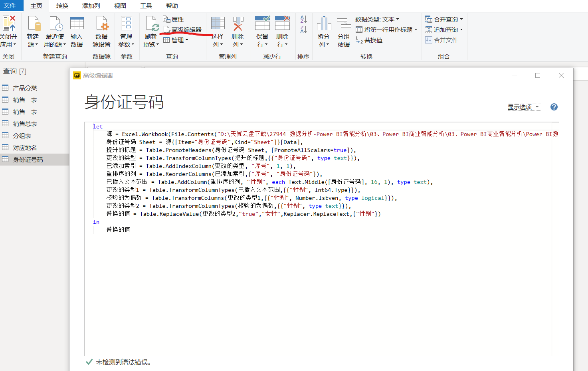Switch to the 添加列 tab
Viewport: 588px width, 371px height.
pyautogui.click(x=91, y=6)
